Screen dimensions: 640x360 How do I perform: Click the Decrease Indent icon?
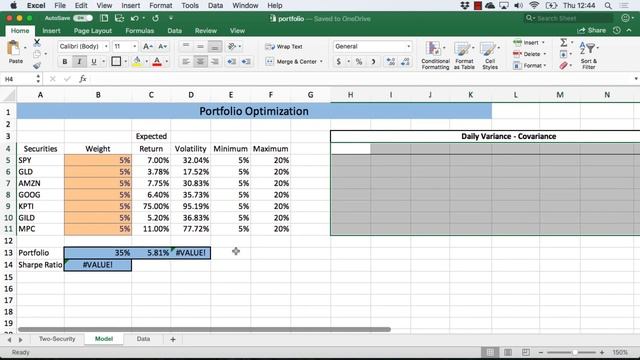point(231,62)
